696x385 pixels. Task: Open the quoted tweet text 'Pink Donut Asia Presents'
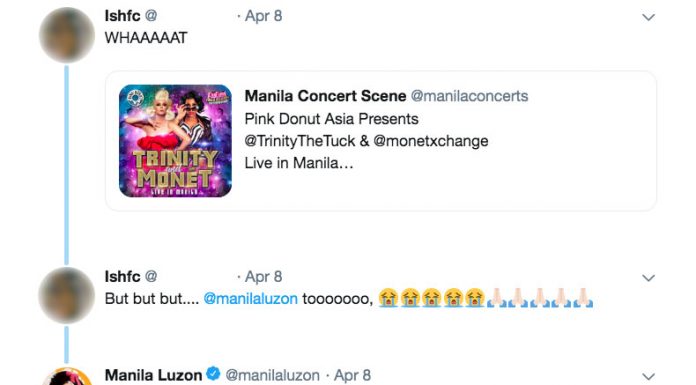332,119
